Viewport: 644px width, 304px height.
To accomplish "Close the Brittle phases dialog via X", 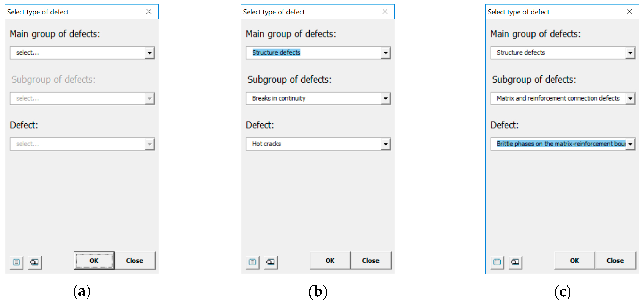I will click(x=629, y=12).
